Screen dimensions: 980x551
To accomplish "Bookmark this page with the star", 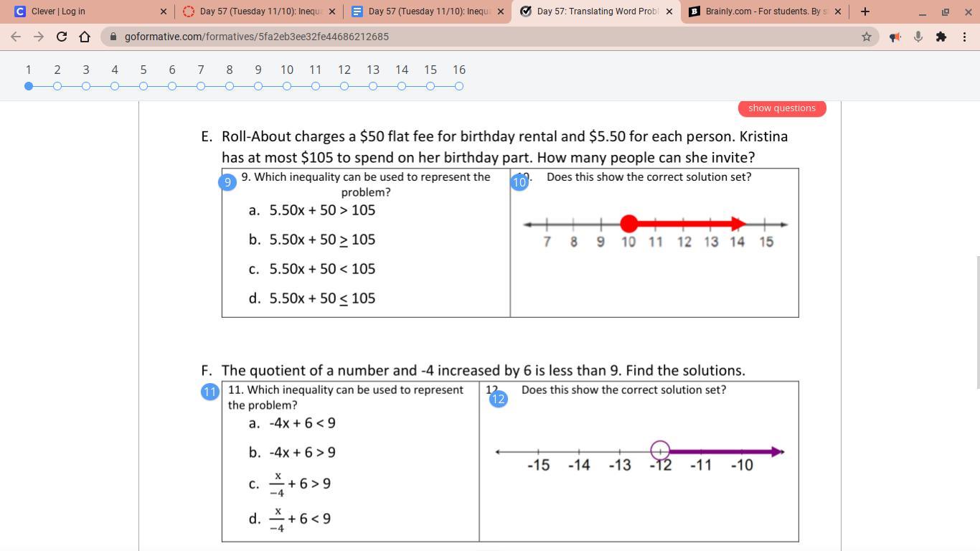I will tap(867, 37).
